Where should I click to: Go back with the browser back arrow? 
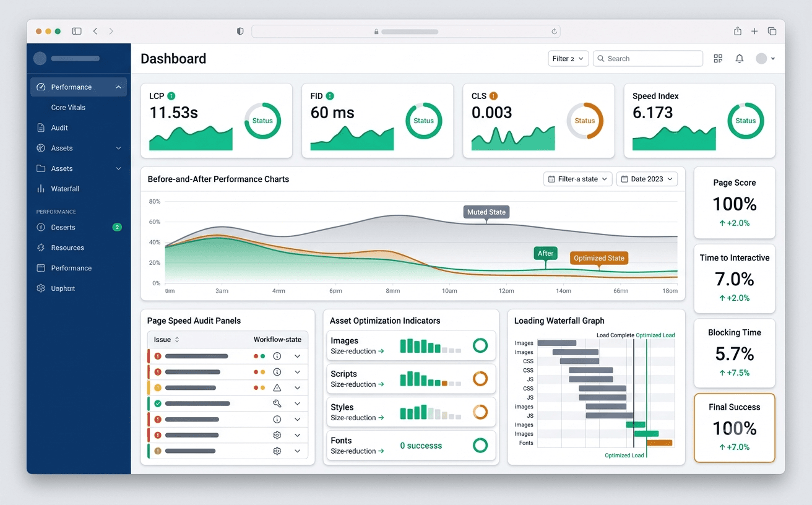pos(95,31)
